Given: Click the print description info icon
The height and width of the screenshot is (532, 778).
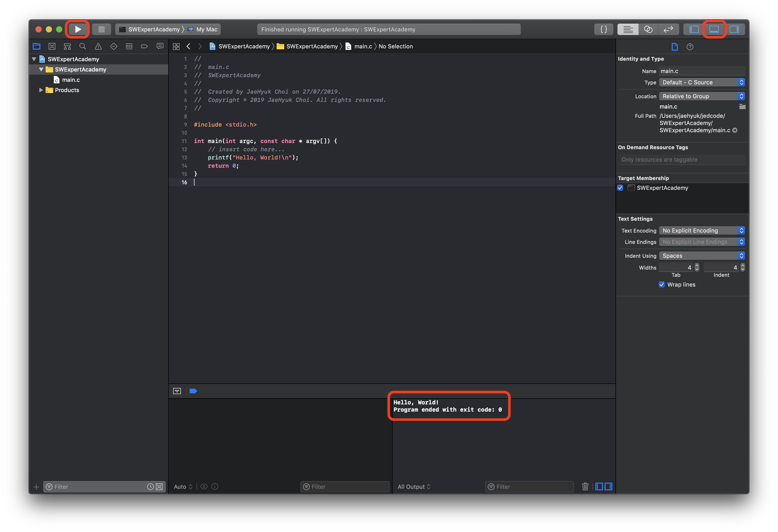Looking at the screenshot, I should pos(215,487).
